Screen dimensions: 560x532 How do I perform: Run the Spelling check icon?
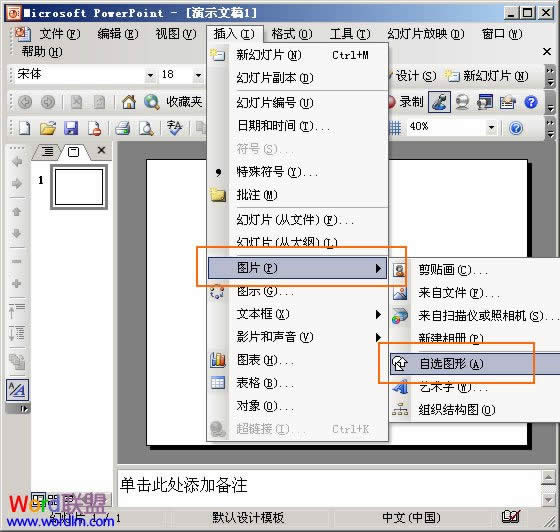click(x=174, y=128)
